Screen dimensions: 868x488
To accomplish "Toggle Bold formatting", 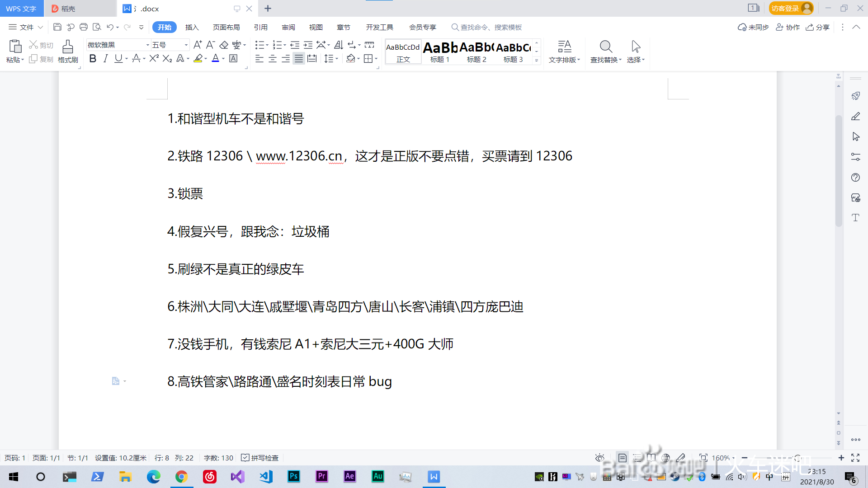I will [x=93, y=58].
